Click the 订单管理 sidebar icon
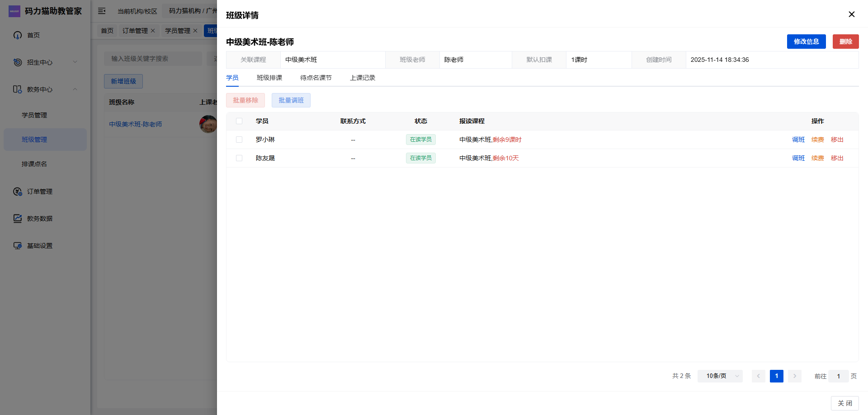Viewport: 868px width, 415px height. tap(18, 191)
